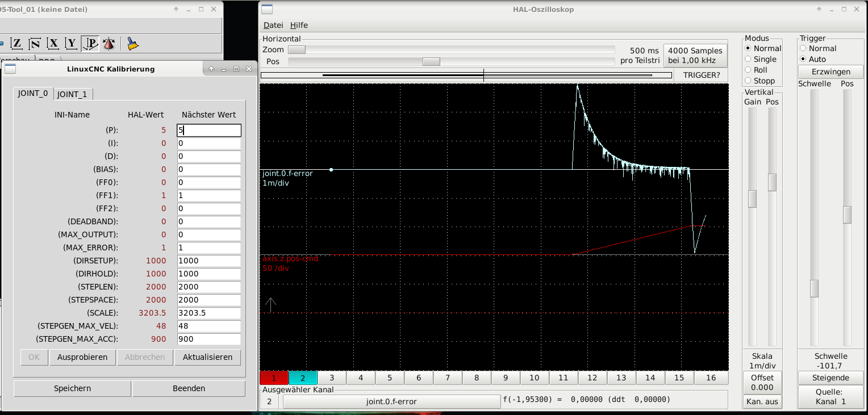Screen dimensions: 868x415
Task: Click the (SCALE) next value field
Action: pos(209,313)
